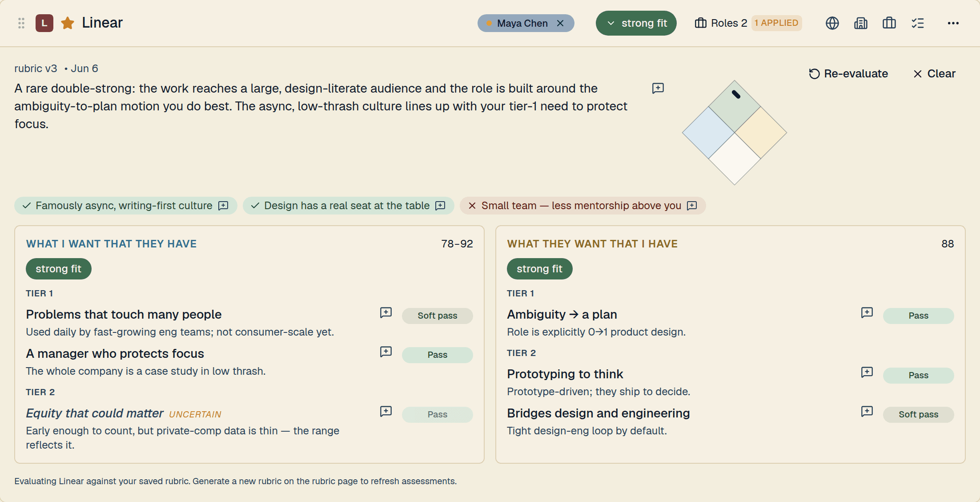Select the Bridges design and engineering criterion
Screen dimensions: 980x502
pos(598,413)
